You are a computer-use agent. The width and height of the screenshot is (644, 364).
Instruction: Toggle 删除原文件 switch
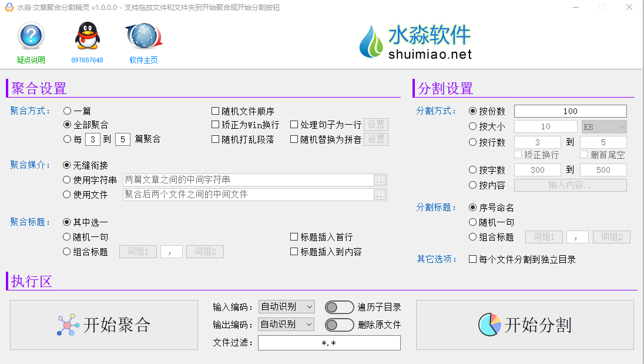click(x=339, y=325)
